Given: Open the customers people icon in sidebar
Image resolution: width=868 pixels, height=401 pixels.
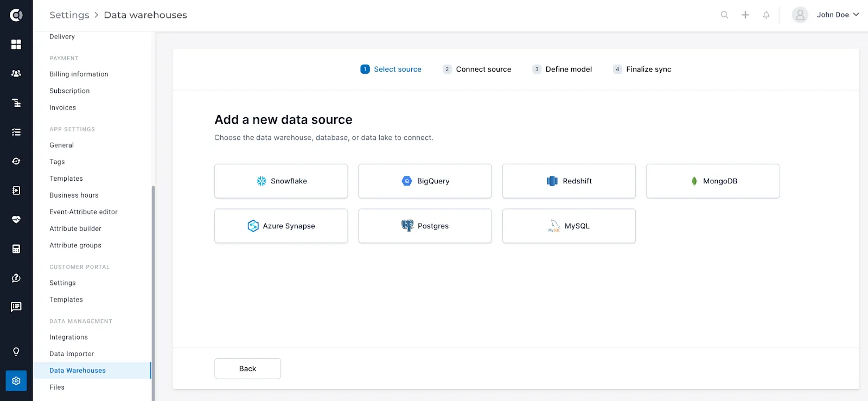Looking at the screenshot, I should tap(16, 73).
